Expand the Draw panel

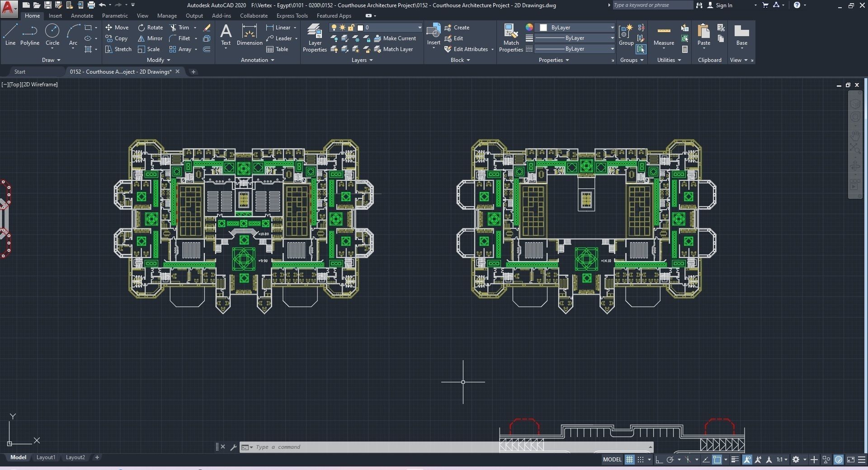tap(51, 60)
